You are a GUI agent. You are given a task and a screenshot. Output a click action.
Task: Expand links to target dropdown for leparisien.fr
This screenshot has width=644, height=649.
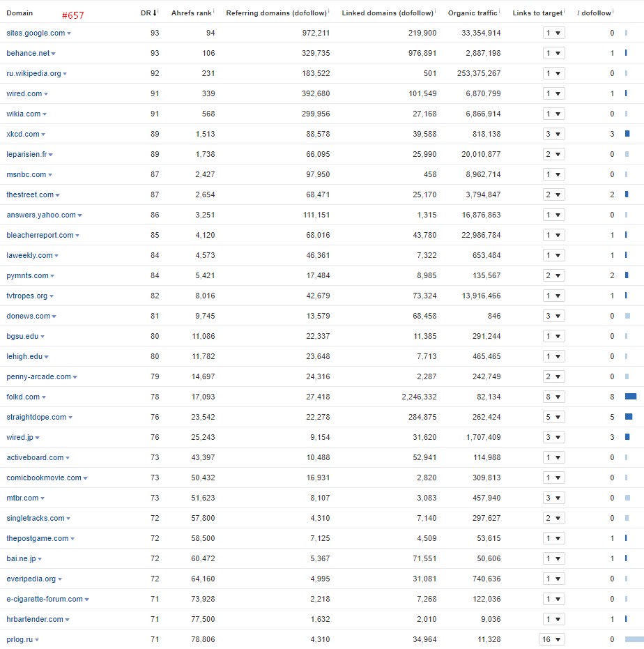click(553, 154)
